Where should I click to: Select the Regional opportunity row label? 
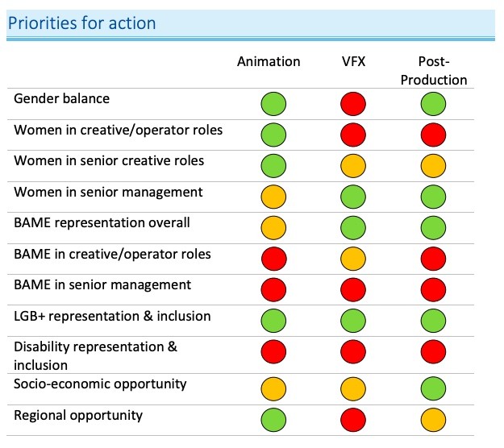(x=78, y=416)
